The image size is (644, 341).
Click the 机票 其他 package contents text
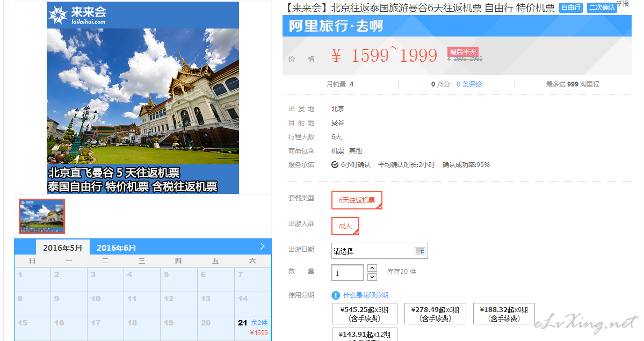(346, 151)
